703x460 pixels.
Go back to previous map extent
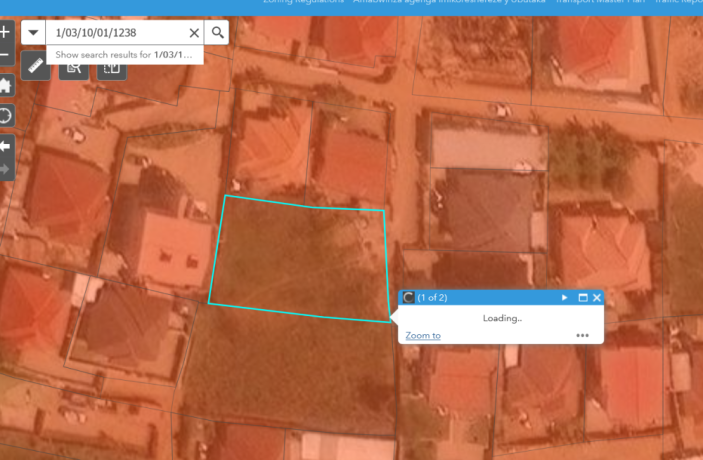coord(5,147)
